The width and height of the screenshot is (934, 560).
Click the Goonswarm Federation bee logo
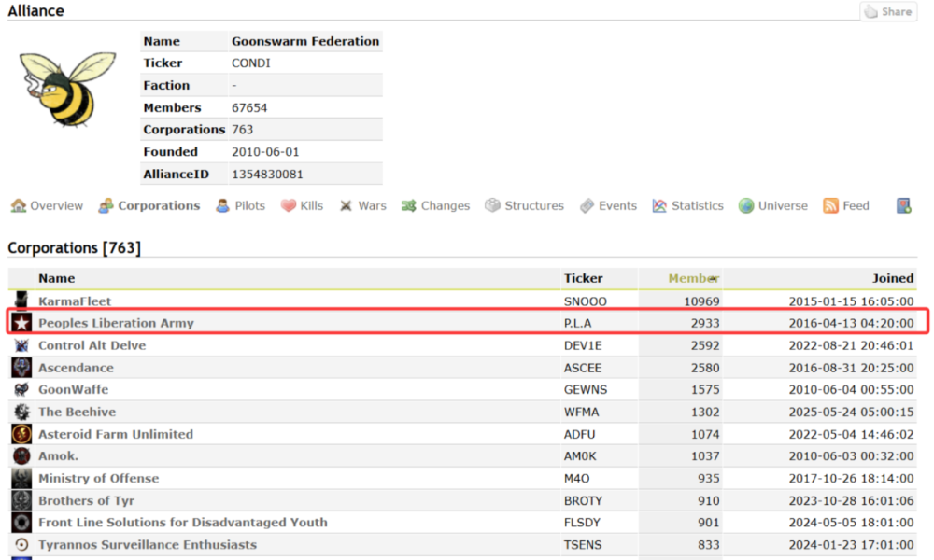tap(67, 89)
